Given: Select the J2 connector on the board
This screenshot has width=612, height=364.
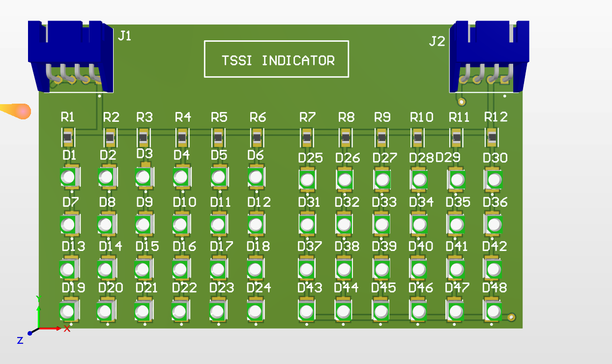Looking at the screenshot, I should (490, 56).
